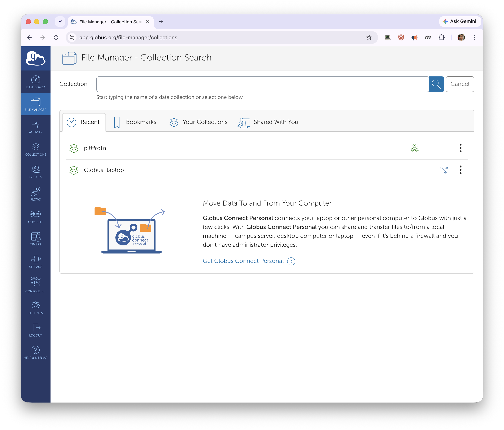Open a new browser tab

click(x=161, y=22)
